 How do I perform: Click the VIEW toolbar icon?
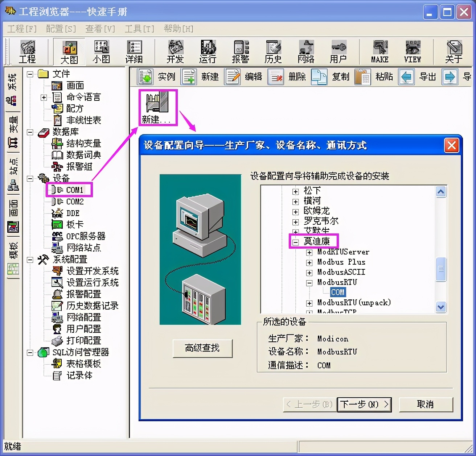coord(412,51)
